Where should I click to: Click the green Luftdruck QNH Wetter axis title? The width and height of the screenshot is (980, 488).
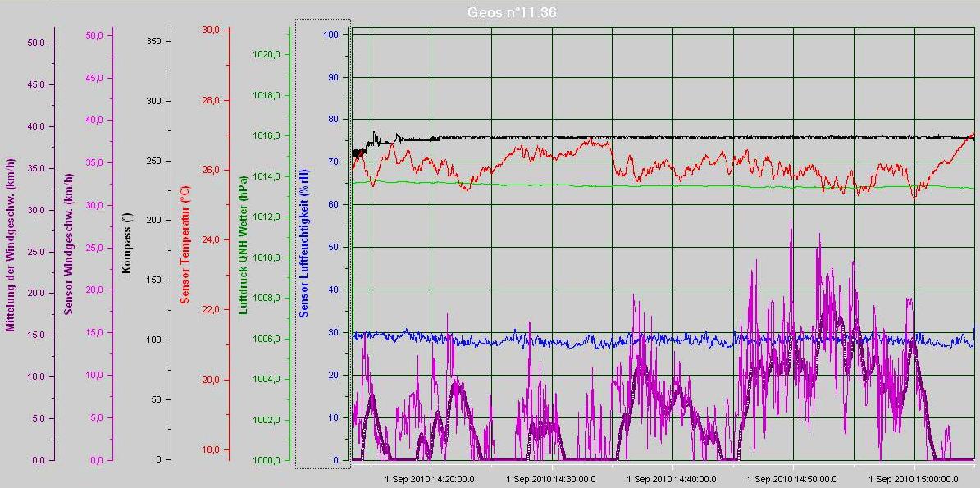click(243, 244)
